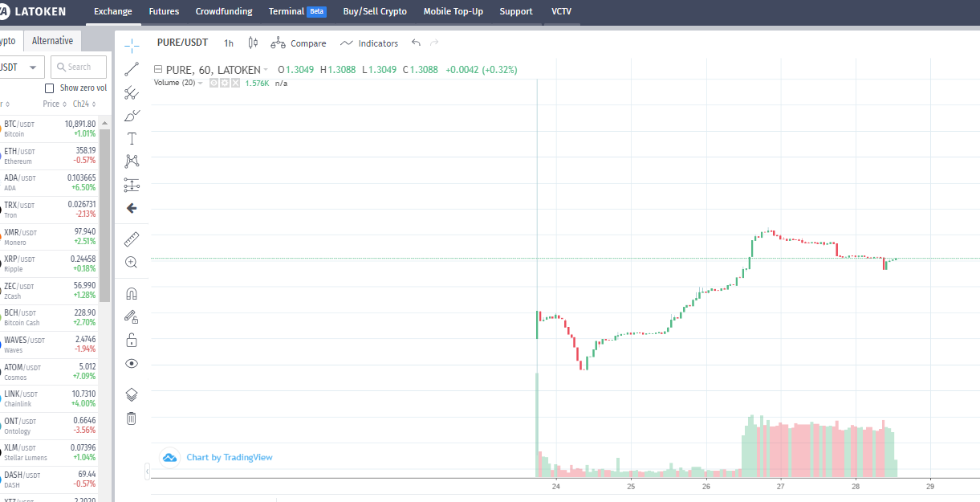Select the text annotation tool
Image resolution: width=980 pixels, height=502 pixels.
point(132,139)
